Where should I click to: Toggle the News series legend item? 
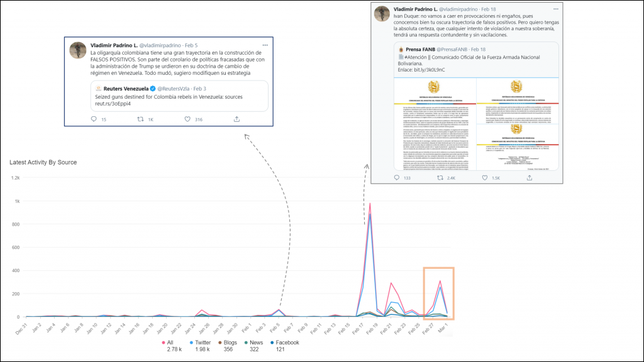point(253,343)
